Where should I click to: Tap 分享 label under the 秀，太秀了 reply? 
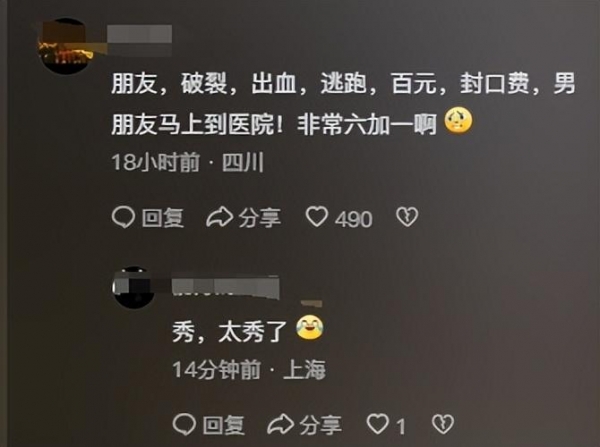321,425
